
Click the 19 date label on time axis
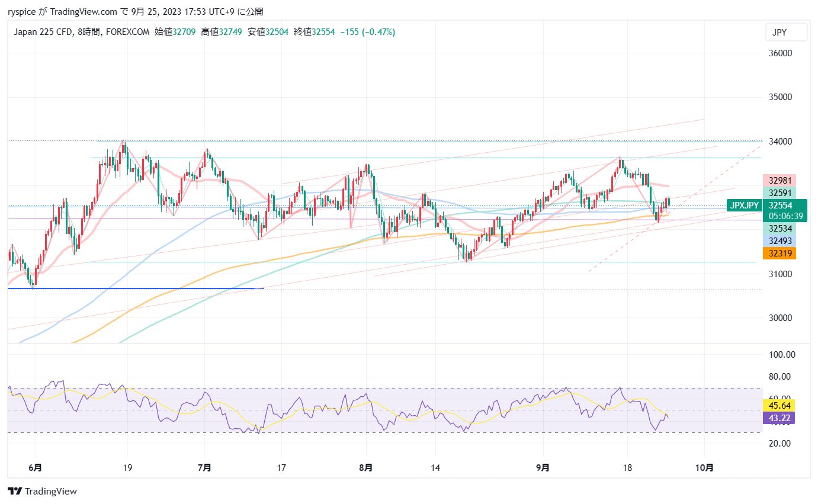[x=127, y=467]
